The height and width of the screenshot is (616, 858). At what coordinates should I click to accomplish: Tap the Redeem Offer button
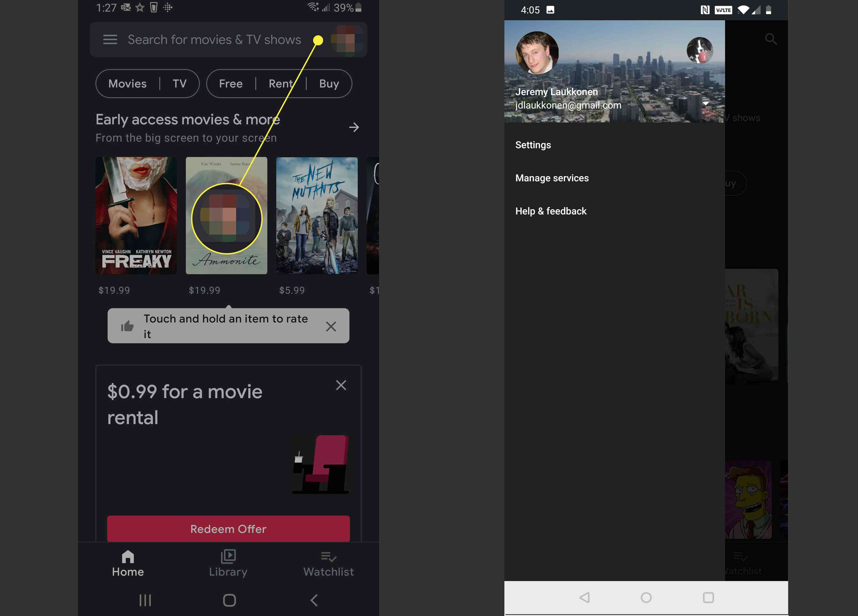(x=228, y=528)
